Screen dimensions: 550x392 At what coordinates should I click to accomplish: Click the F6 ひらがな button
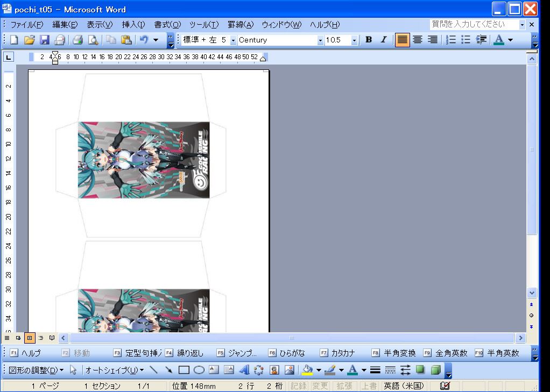coord(287,353)
